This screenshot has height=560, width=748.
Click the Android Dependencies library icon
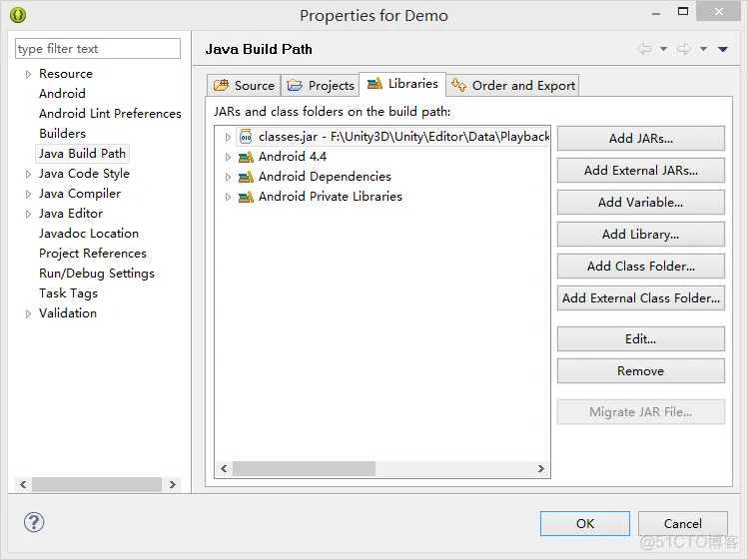(x=246, y=177)
